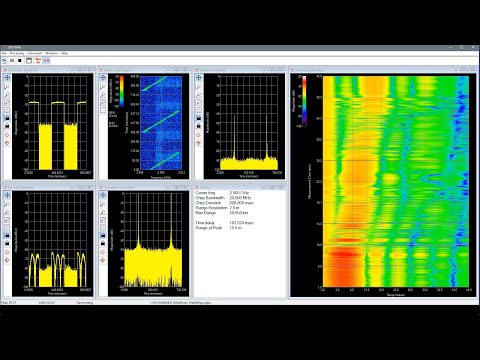Click plain red diamond marker in pulsed waveform plot
This screenshot has height=360, width=480.
(x=7, y=135)
